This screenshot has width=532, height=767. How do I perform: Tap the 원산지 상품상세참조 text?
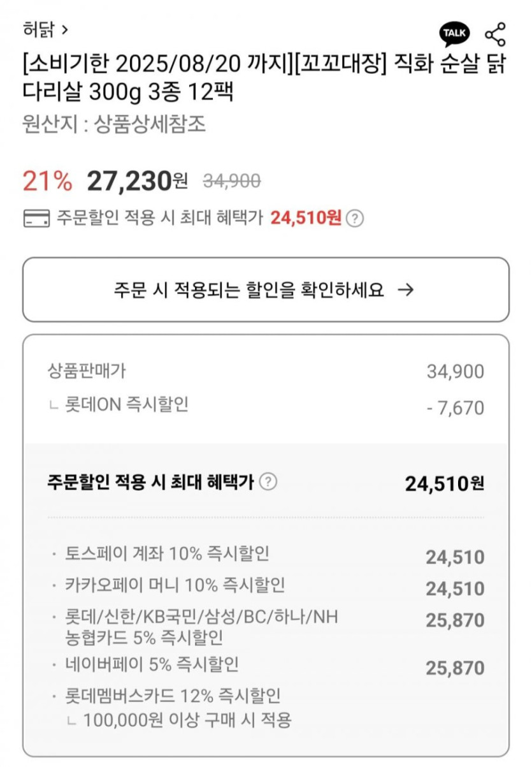point(115,124)
